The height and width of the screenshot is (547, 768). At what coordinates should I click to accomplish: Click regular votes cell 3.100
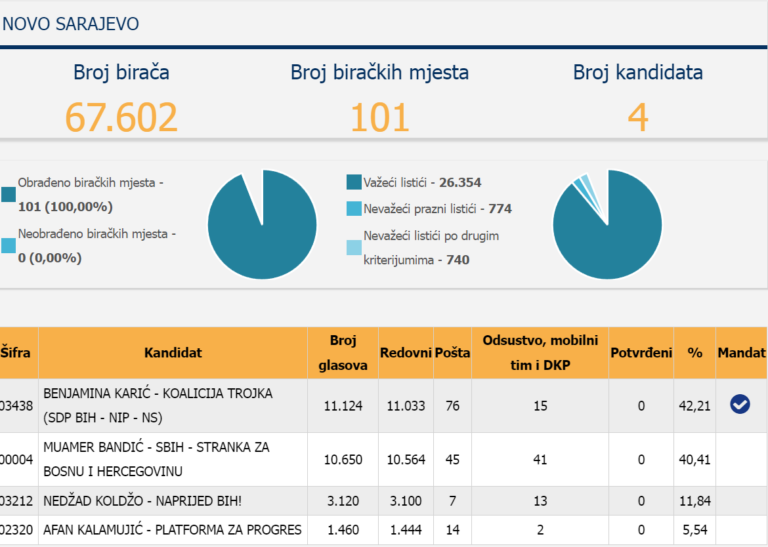tap(406, 501)
